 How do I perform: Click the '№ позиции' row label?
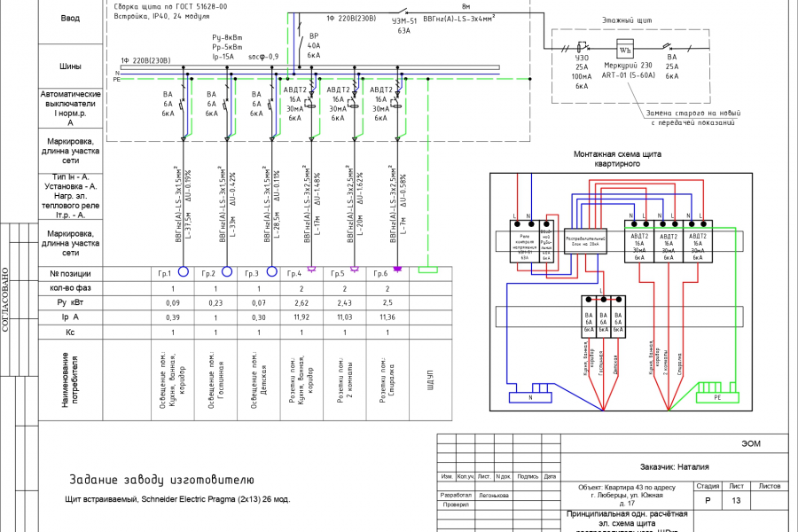click(x=70, y=273)
